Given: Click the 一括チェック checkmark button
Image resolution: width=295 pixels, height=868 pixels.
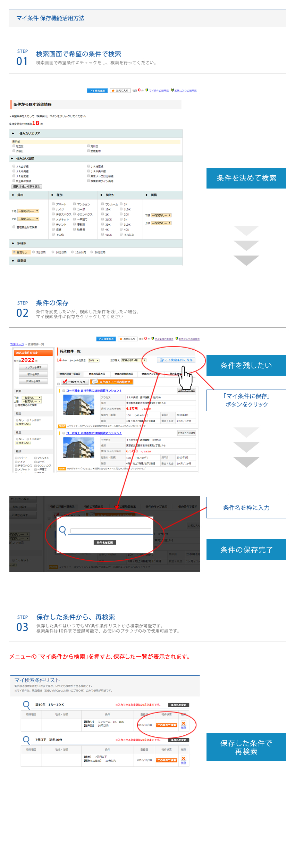Looking at the screenshot, I should coord(74,382).
